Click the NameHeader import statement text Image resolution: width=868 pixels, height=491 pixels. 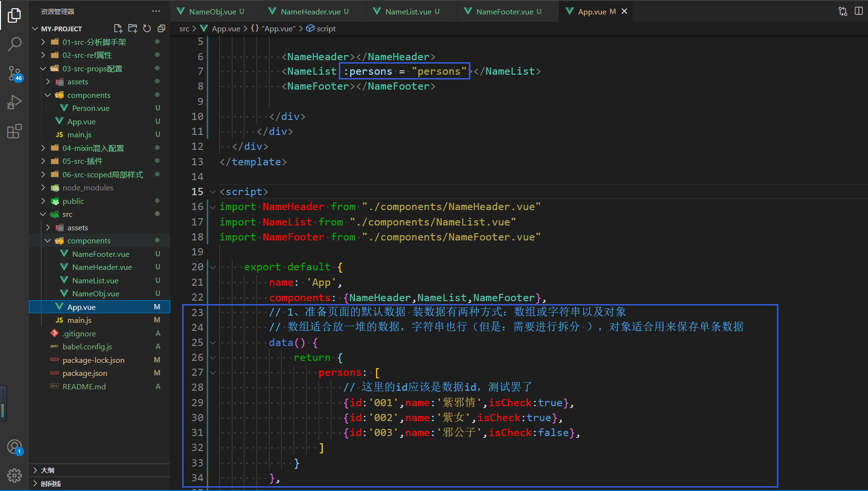(380, 207)
